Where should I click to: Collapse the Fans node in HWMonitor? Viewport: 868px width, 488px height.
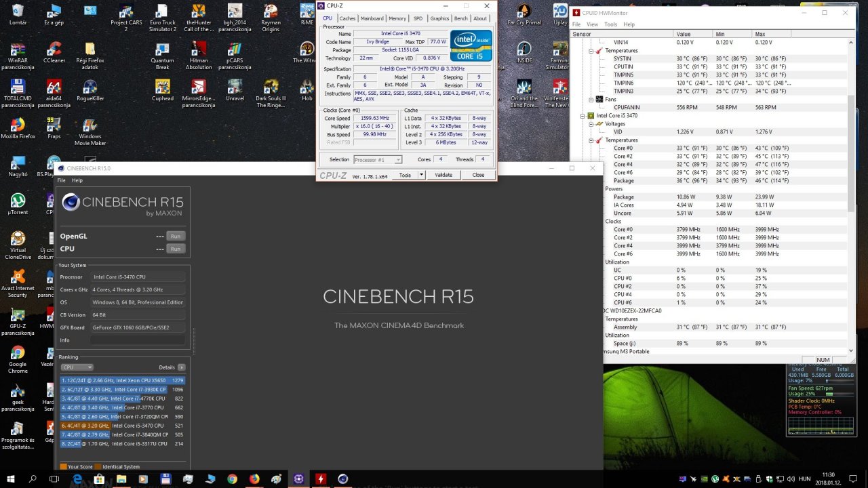click(590, 100)
